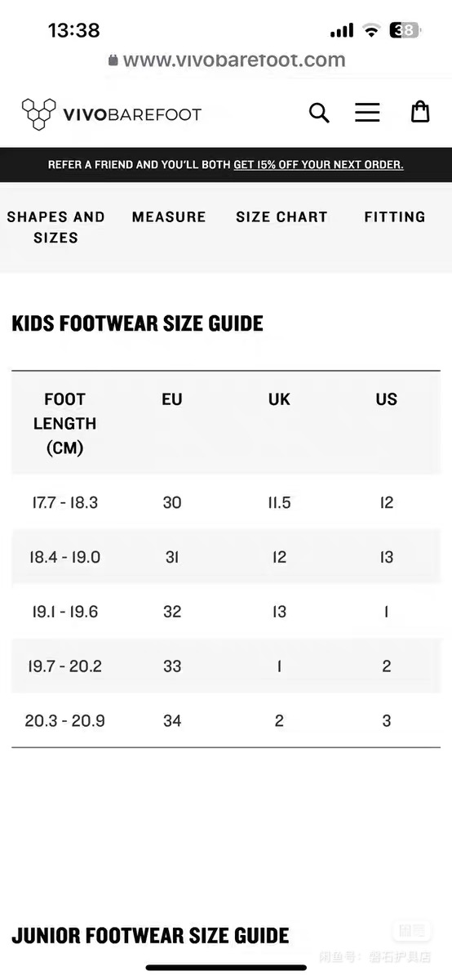The height and width of the screenshot is (980, 452).
Task: Tap the VIVOBAREFOOT brand name text
Action: (131, 114)
